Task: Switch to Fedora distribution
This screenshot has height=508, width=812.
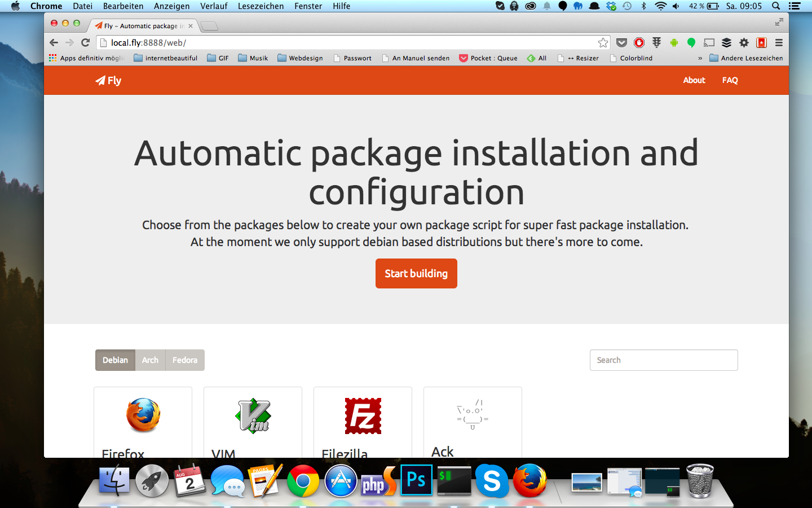Action: 185,360
